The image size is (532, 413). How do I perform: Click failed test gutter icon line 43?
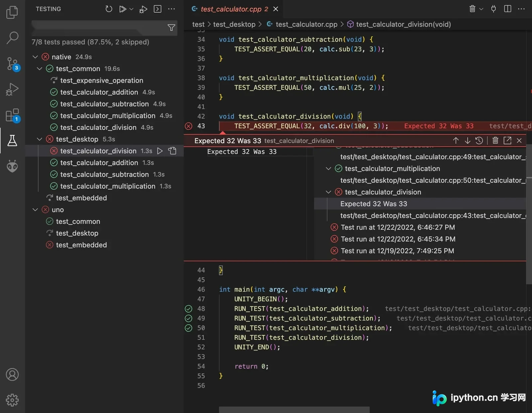click(189, 126)
